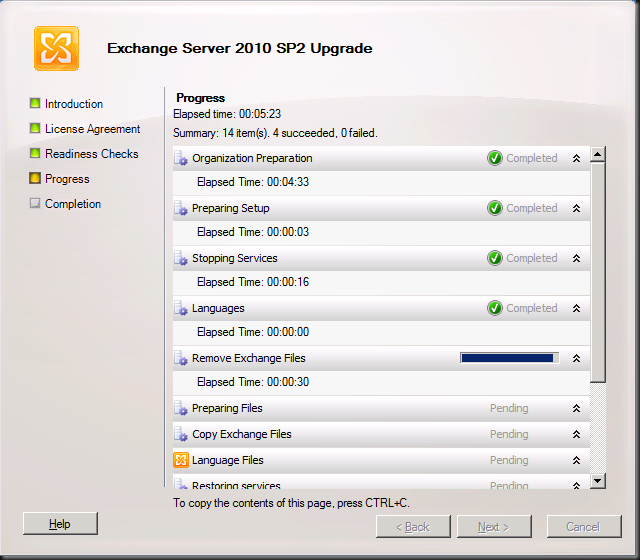Click the 'Elapsed time: 00:05:23' text
The image size is (640, 560).
tap(227, 114)
